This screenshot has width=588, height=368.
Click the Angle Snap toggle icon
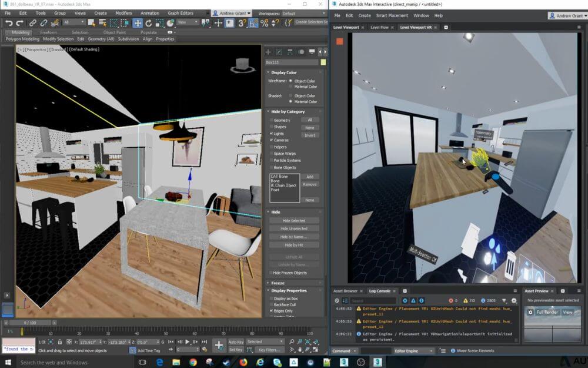(x=253, y=23)
